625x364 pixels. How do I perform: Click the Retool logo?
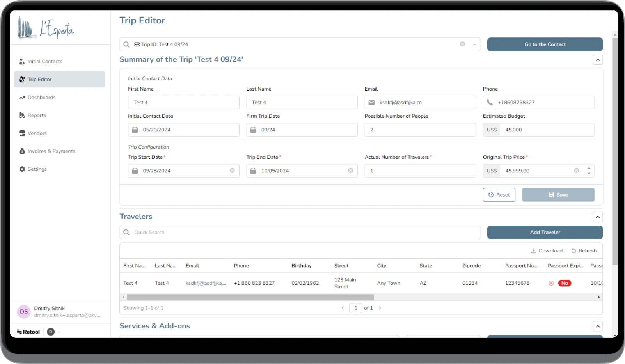click(x=28, y=332)
